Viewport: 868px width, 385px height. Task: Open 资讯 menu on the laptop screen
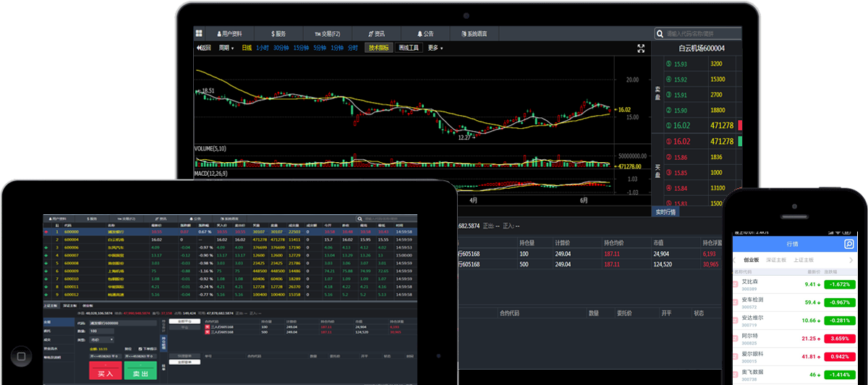[377, 33]
